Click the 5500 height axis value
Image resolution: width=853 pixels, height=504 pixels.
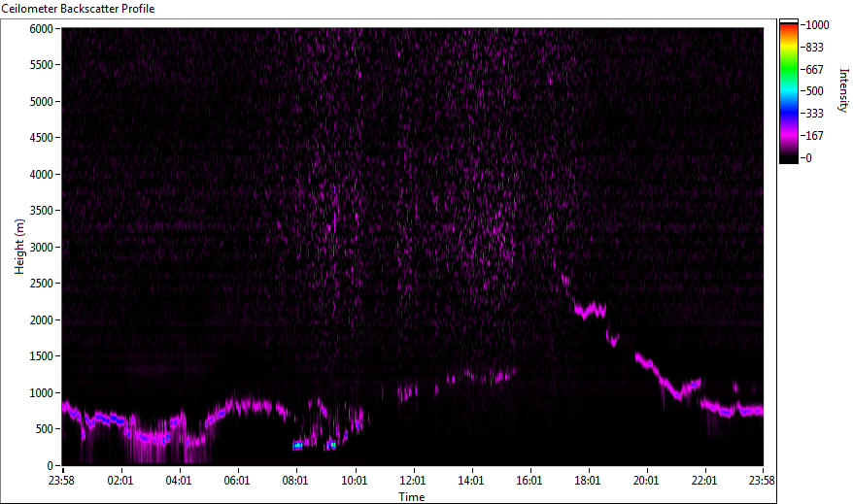(x=42, y=65)
